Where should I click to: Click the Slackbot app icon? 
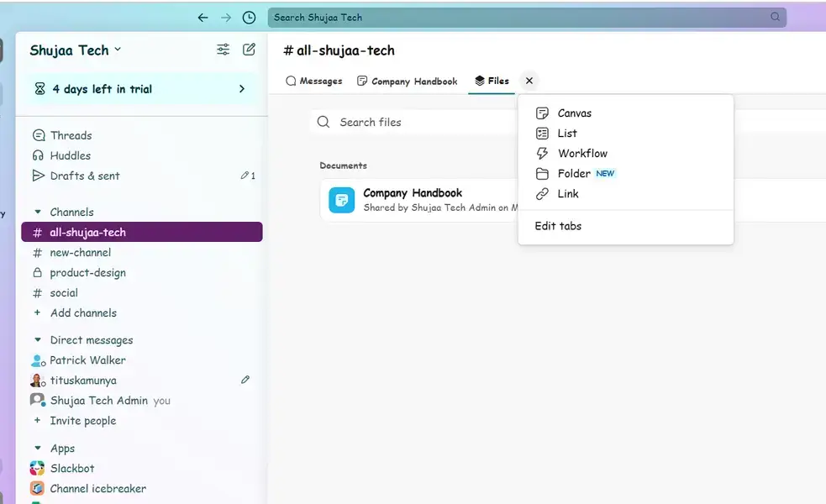[37, 468]
